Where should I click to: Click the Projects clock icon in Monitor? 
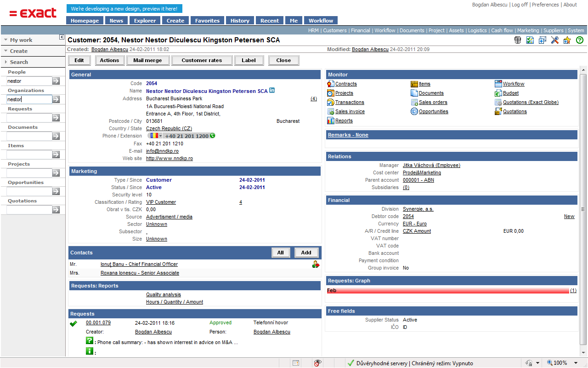click(x=331, y=93)
